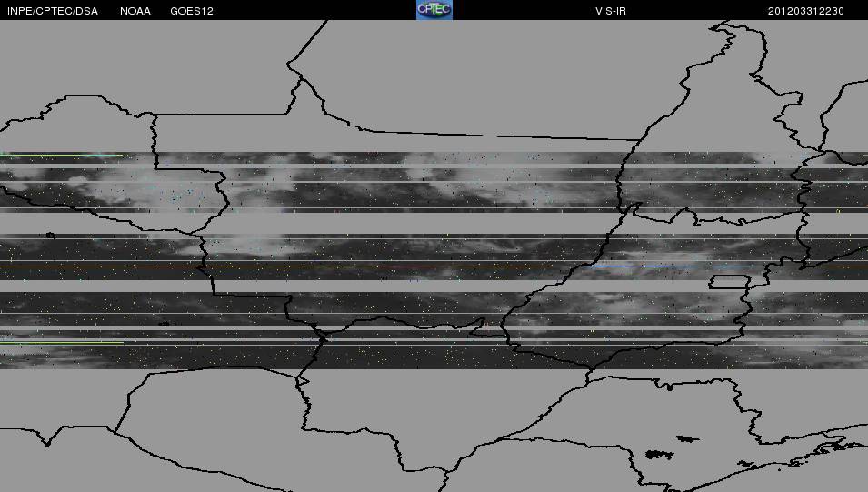The height and width of the screenshot is (492, 868).
Task: Click the VIS-IR channel label
Action: (x=611, y=11)
